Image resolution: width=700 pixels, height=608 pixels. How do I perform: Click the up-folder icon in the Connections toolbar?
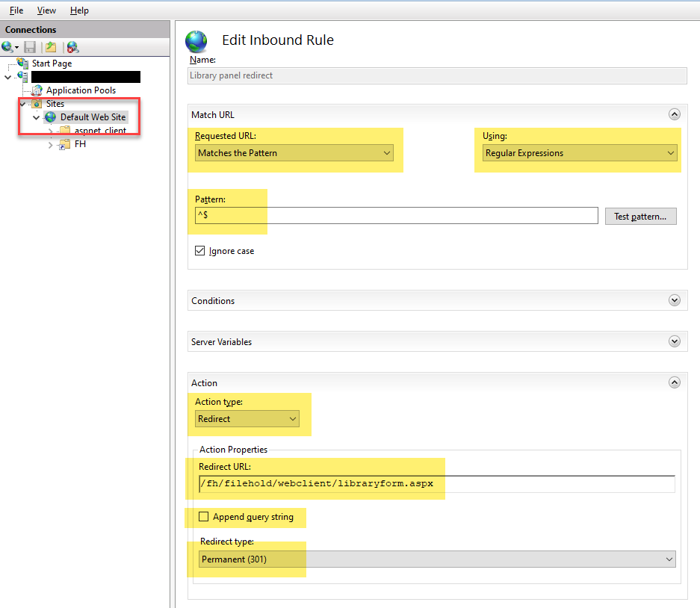tap(51, 46)
